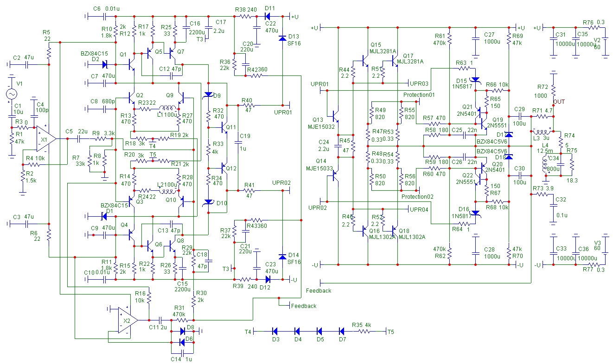Select the D3 diode symbol

(x=275, y=331)
